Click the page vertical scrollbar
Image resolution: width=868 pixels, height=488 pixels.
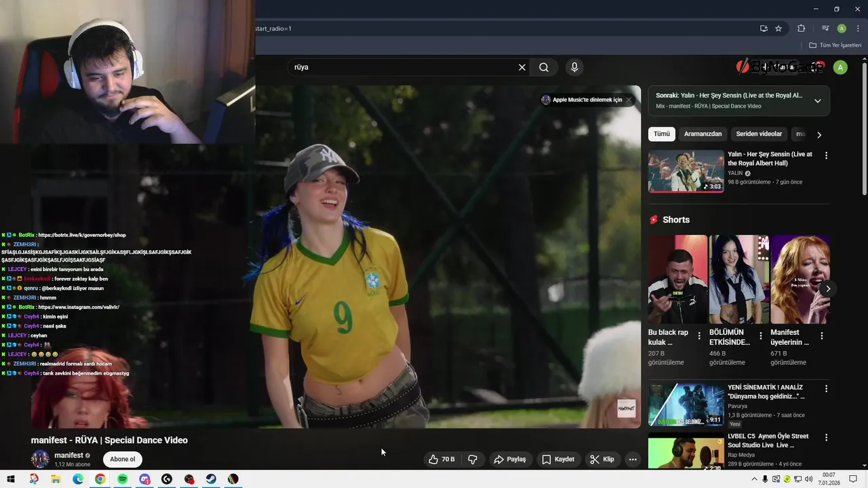[x=864, y=129]
